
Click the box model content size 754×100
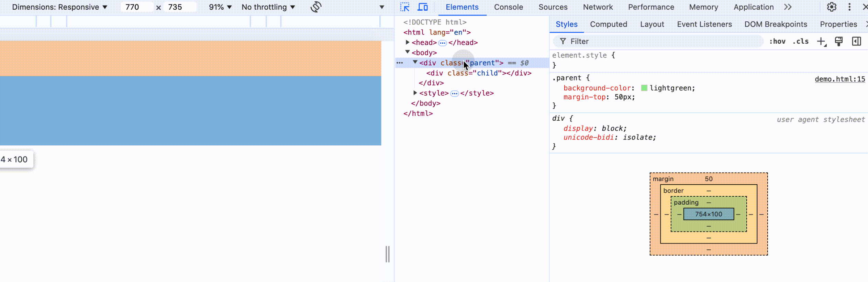click(x=709, y=214)
